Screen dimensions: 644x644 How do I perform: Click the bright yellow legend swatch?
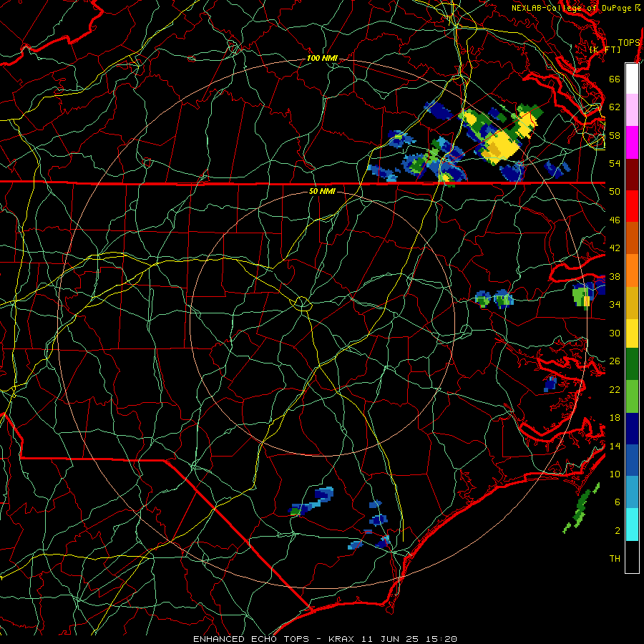click(x=632, y=333)
